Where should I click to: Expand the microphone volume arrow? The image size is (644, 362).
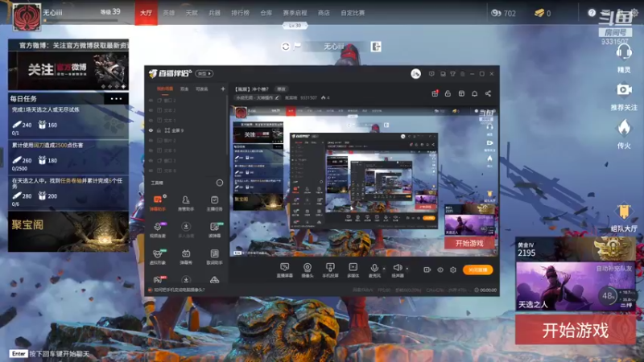(x=384, y=269)
